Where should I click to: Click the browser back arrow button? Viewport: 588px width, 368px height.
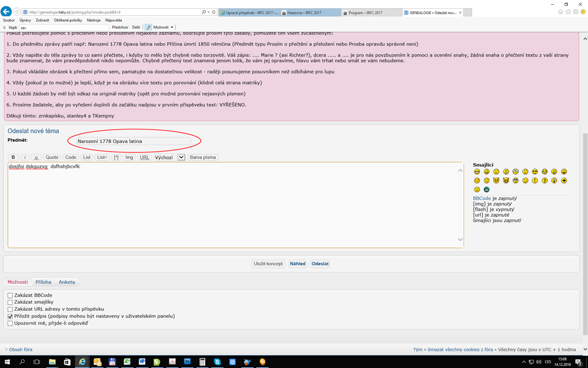click(6, 12)
